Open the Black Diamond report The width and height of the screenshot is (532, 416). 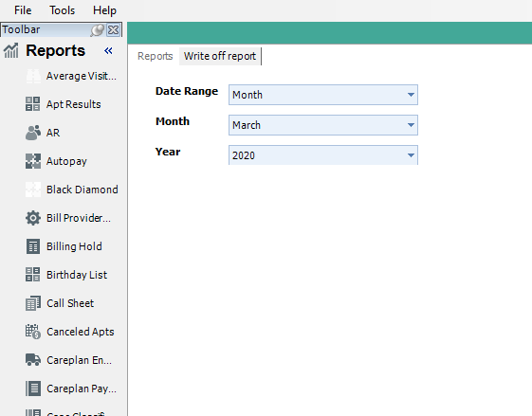[x=83, y=190]
